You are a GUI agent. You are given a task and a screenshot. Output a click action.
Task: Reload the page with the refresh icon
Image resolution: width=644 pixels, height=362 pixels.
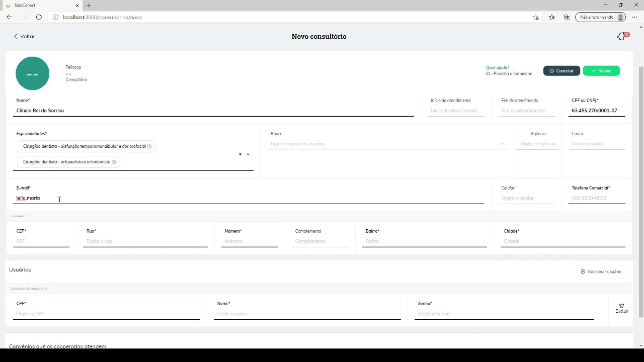[39, 17]
